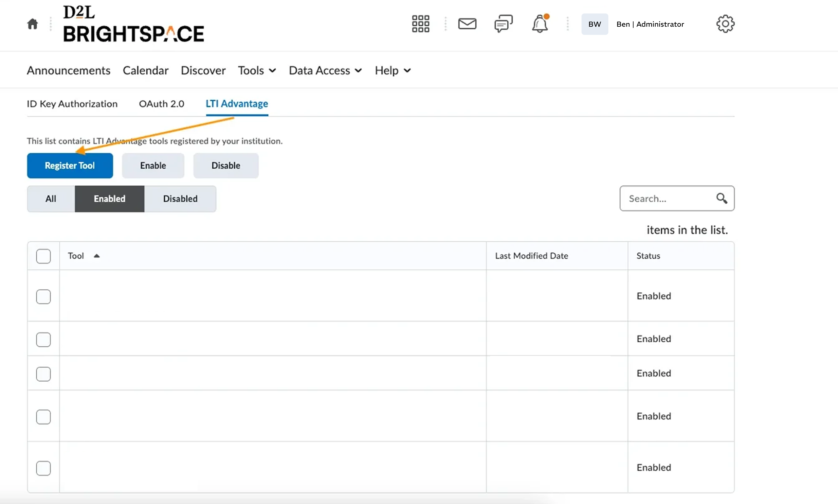838x504 pixels.
Task: Open the admin tools gear icon
Action: coord(725,24)
